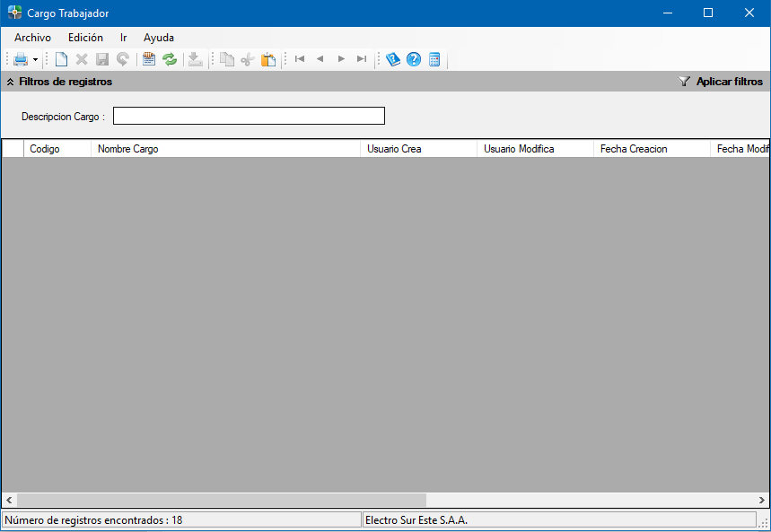
Task: Click the Descripcion Cargo input field
Action: click(x=249, y=116)
